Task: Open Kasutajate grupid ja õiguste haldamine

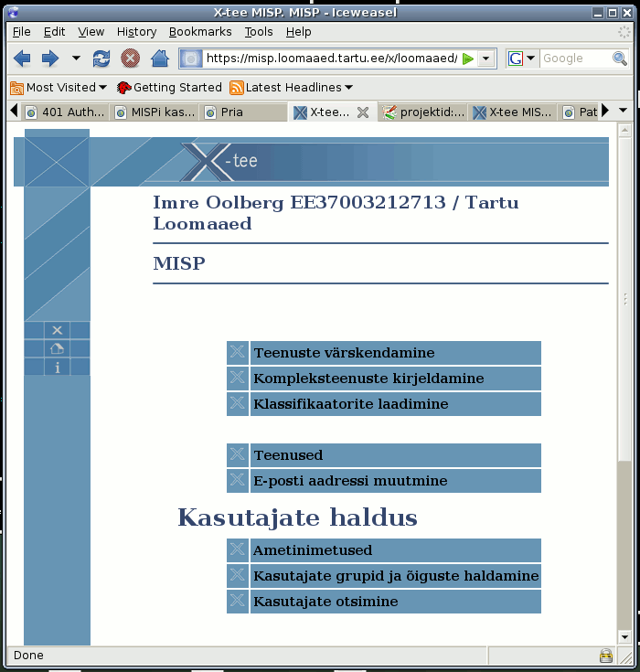Action: [x=395, y=576]
